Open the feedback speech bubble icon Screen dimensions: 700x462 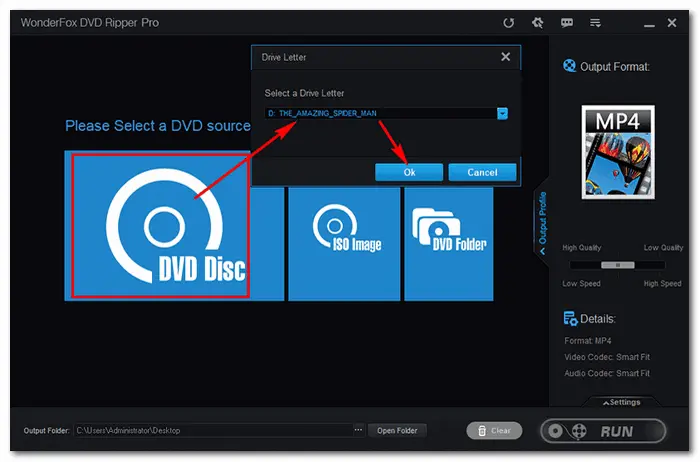coord(567,23)
